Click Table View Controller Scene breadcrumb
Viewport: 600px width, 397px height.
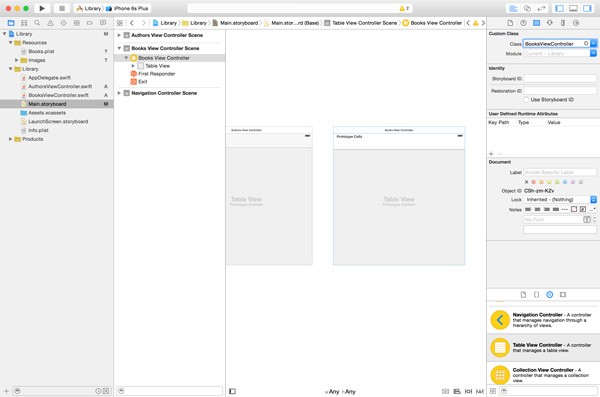tap(360, 23)
